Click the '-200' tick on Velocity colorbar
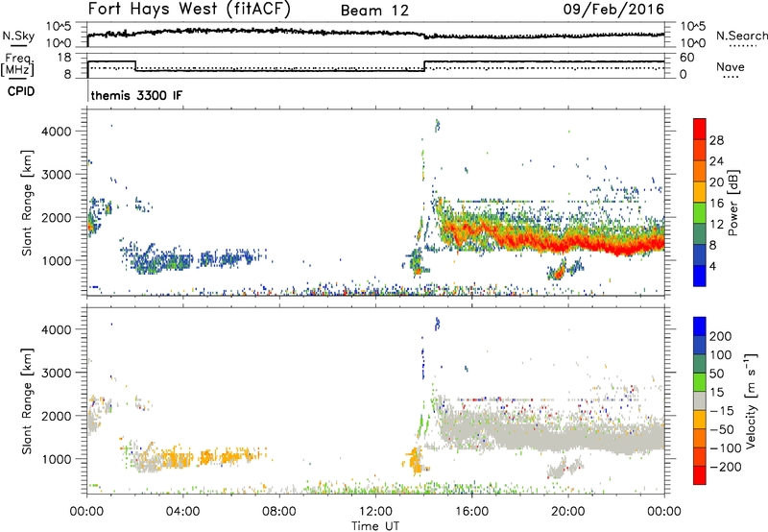Image resolution: width=768 pixels, height=532 pixels. (725, 467)
